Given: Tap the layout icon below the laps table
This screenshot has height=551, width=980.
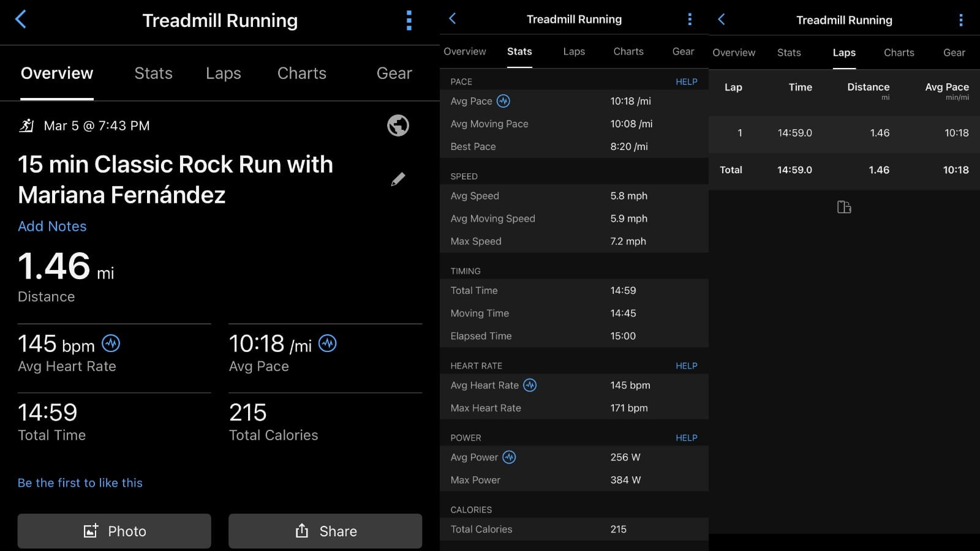Looking at the screenshot, I should [x=844, y=208].
